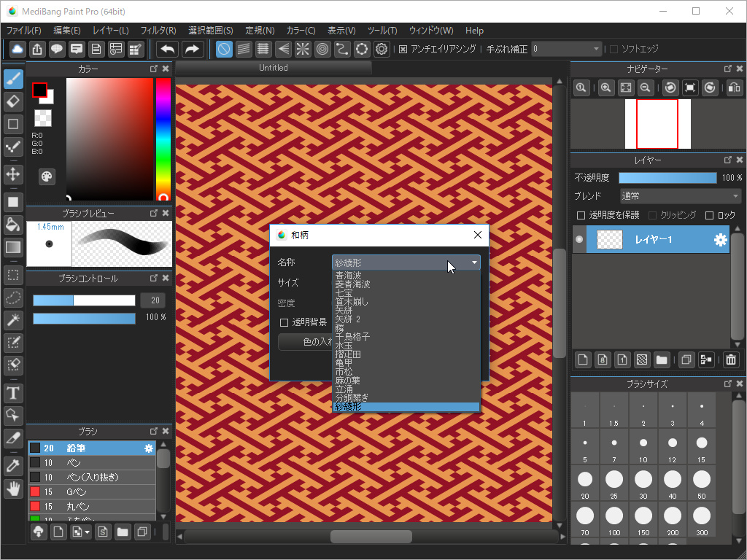Enable the ロック checkbox
Screen dimensions: 747x560
click(x=709, y=215)
